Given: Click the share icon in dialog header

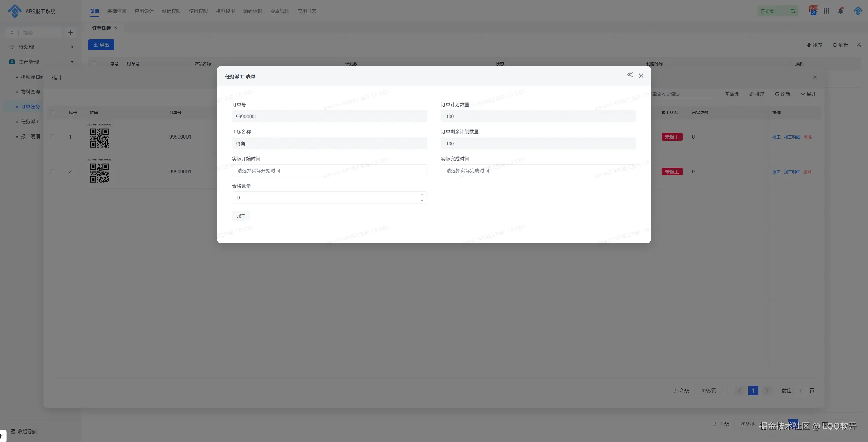Looking at the screenshot, I should tap(630, 75).
